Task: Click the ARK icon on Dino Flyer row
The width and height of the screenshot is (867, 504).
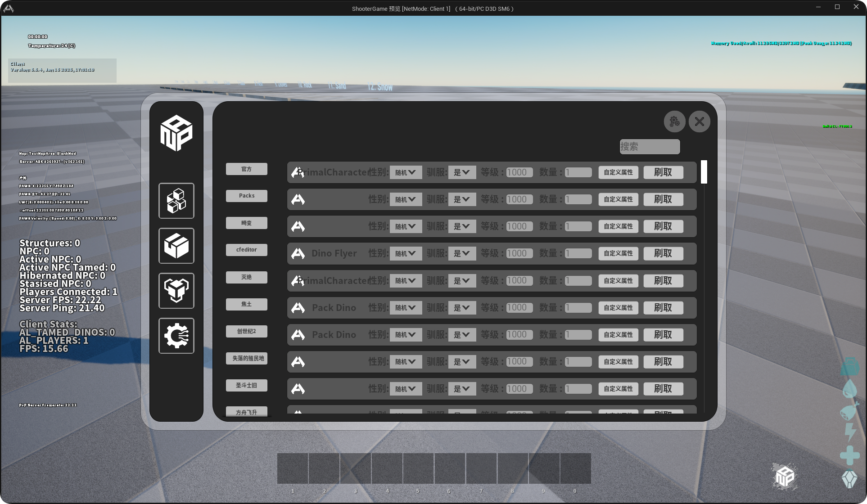Action: coord(298,254)
